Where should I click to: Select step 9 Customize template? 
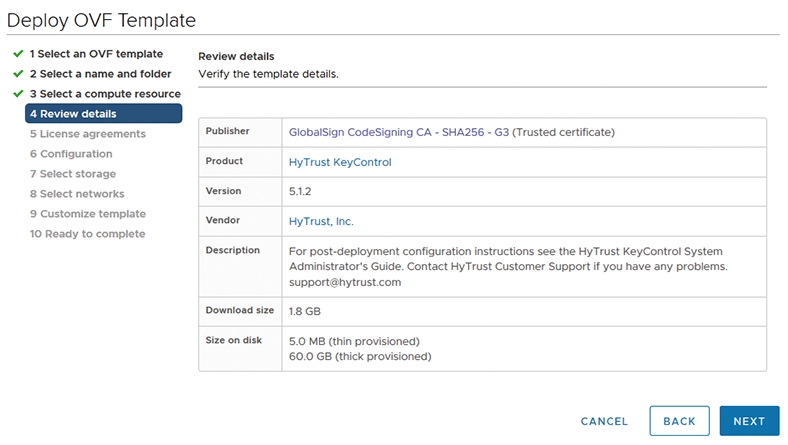[x=87, y=214]
